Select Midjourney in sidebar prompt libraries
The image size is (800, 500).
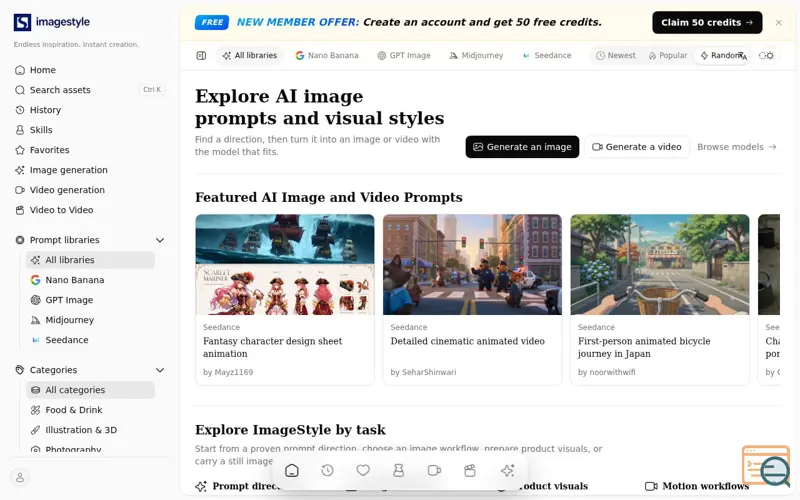pos(90,320)
